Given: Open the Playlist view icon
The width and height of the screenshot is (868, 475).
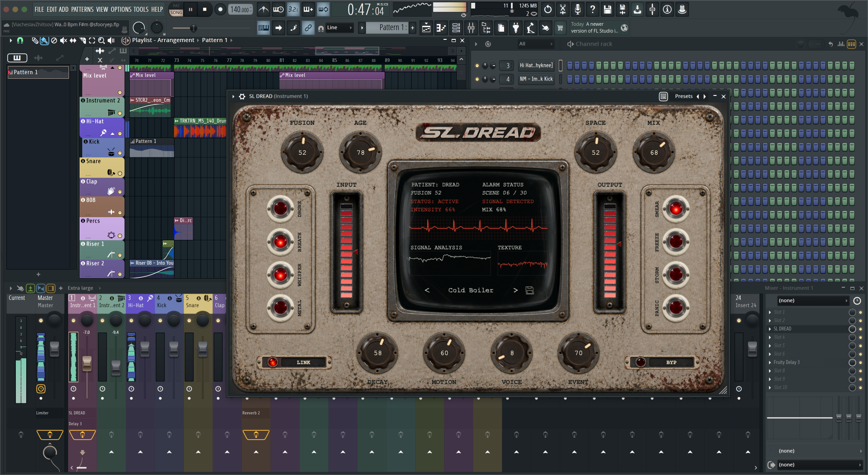Looking at the screenshot, I should coord(426,28).
